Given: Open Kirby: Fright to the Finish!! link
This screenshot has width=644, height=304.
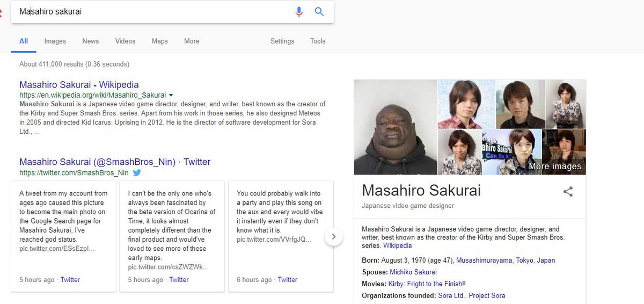Looking at the screenshot, I should 427,284.
